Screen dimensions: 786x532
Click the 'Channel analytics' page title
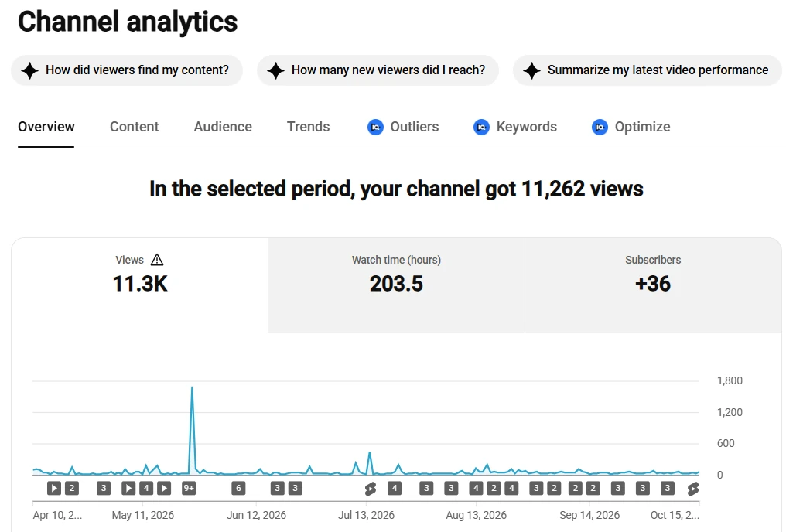coord(128,22)
